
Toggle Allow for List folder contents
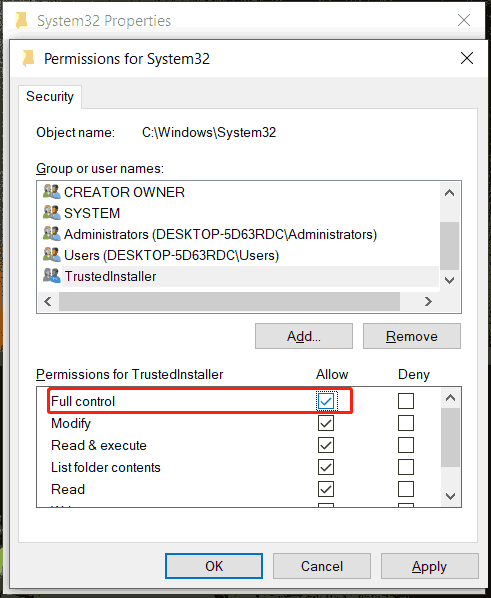pyautogui.click(x=326, y=467)
